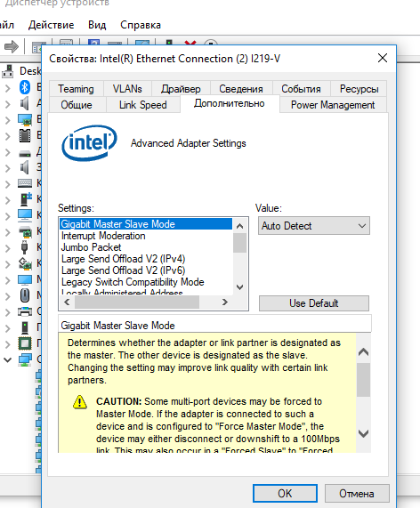420x508 pixels.
Task: Expand the chevron beside the keyboard icon
Action: [x=8, y=184]
